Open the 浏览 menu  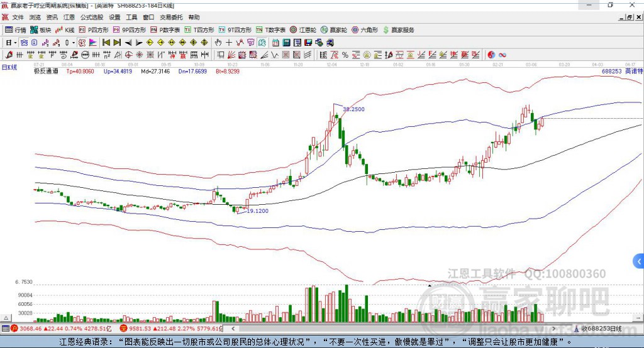point(35,17)
